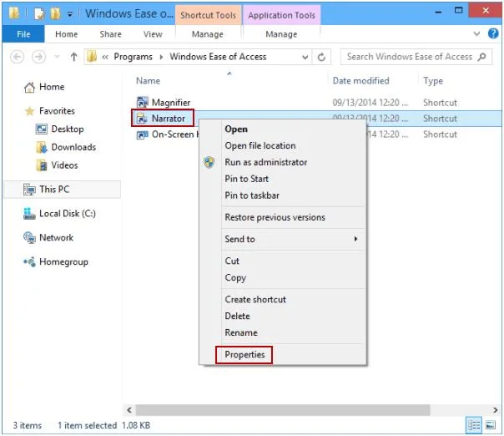Viewport: 504px width, 436px height.
Task: Click the address bar folder icon
Action: 92,57
